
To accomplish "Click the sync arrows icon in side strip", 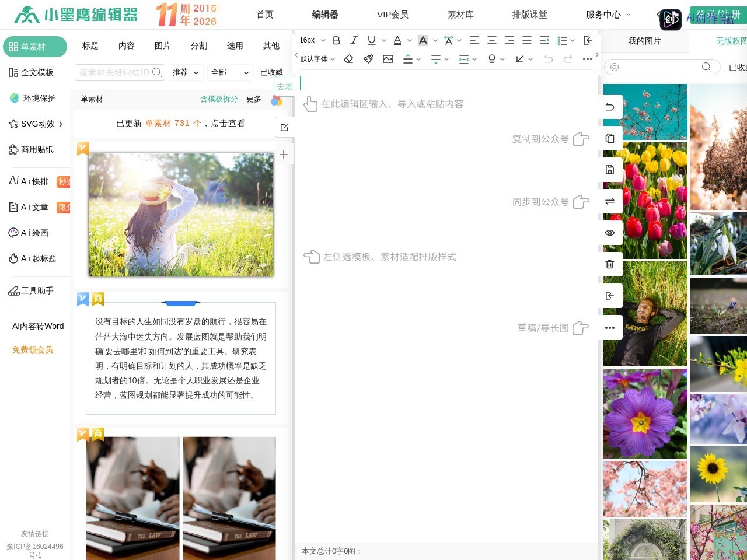I will (610, 201).
